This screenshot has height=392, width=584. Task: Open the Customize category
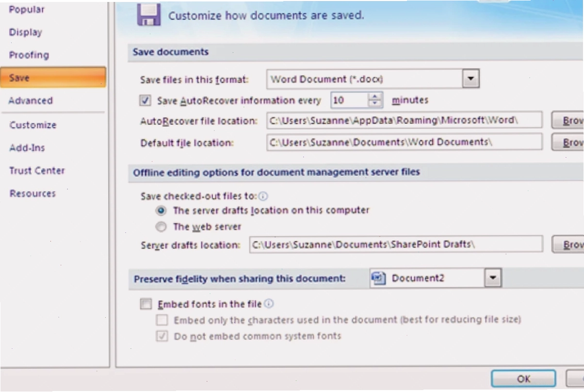click(33, 125)
